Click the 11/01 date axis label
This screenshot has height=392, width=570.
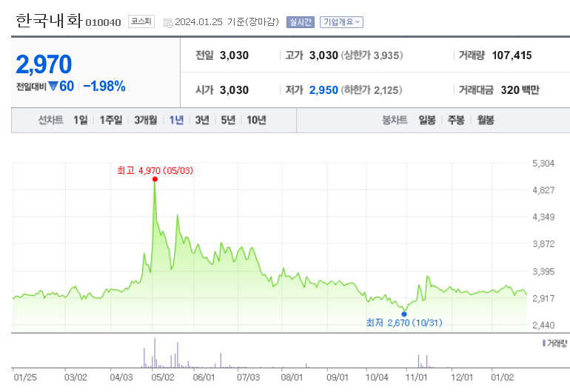pos(416,377)
